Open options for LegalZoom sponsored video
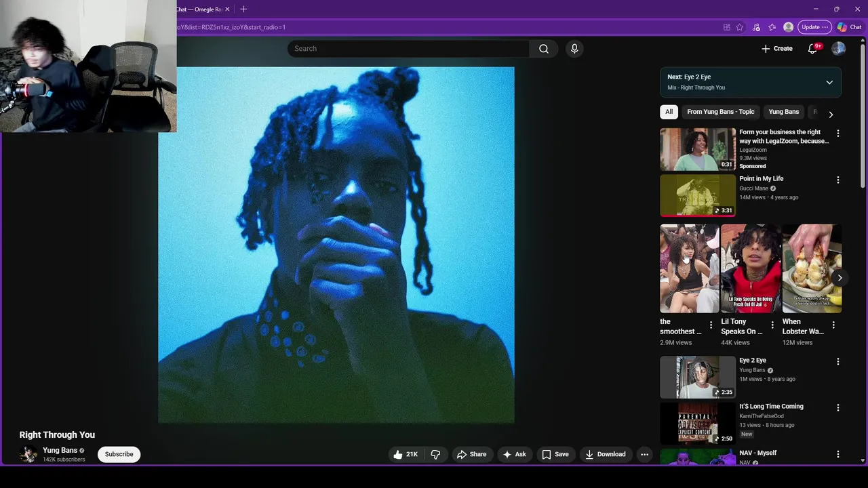 pos(838,134)
